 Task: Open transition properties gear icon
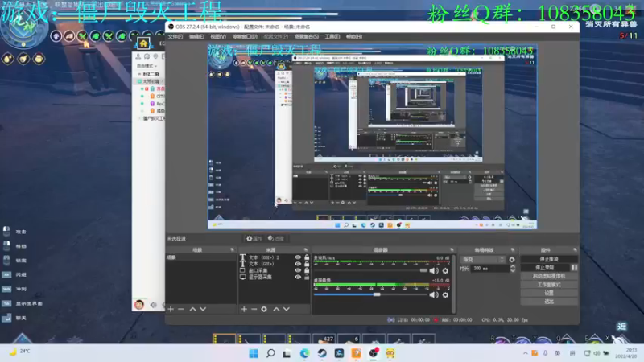pyautogui.click(x=512, y=259)
